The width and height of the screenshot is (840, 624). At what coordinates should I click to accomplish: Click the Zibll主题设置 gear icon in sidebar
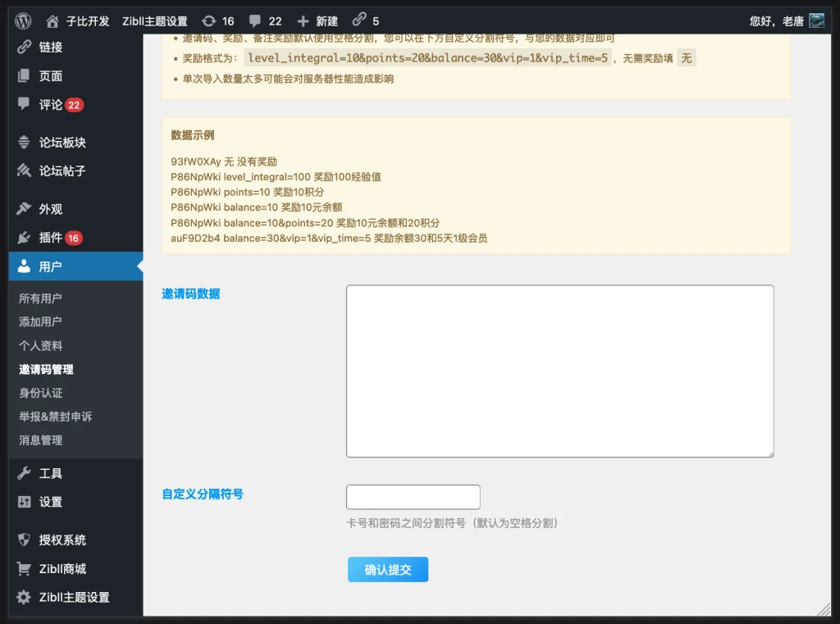click(24, 598)
